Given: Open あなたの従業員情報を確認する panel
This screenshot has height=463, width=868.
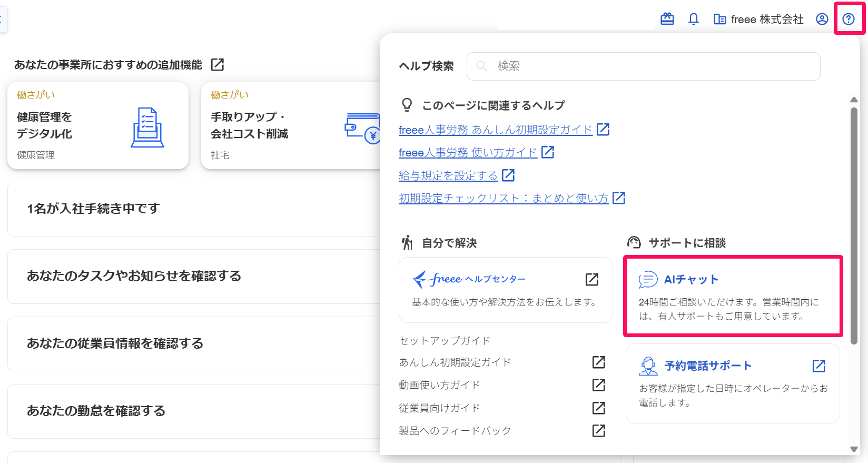Looking at the screenshot, I should (194, 344).
